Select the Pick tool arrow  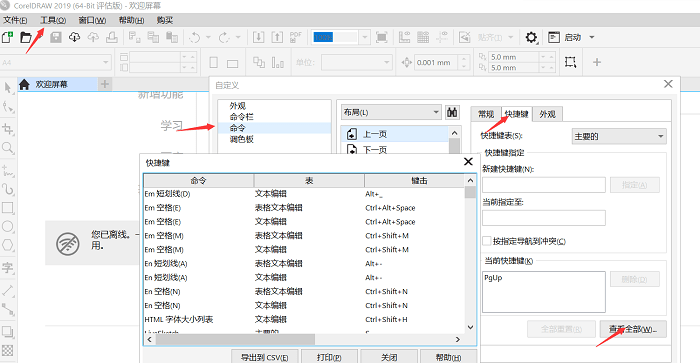point(8,87)
